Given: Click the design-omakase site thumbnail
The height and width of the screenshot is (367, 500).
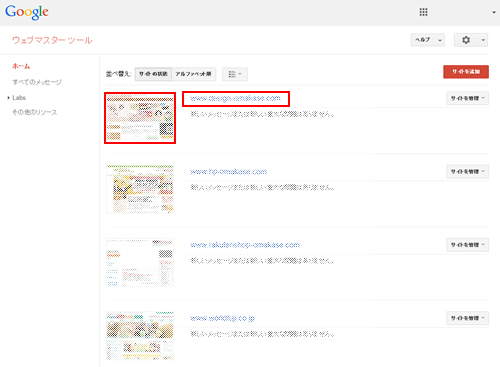Looking at the screenshot, I should click(140, 118).
